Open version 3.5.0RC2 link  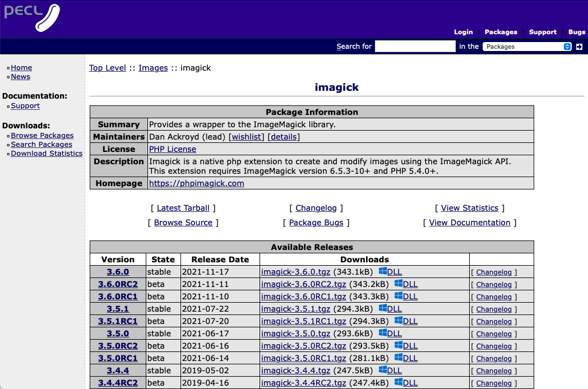118,346
